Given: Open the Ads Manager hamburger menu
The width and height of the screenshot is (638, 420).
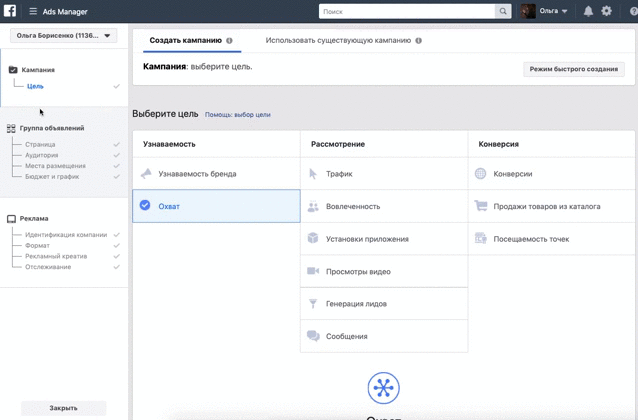Looking at the screenshot, I should tap(33, 11).
